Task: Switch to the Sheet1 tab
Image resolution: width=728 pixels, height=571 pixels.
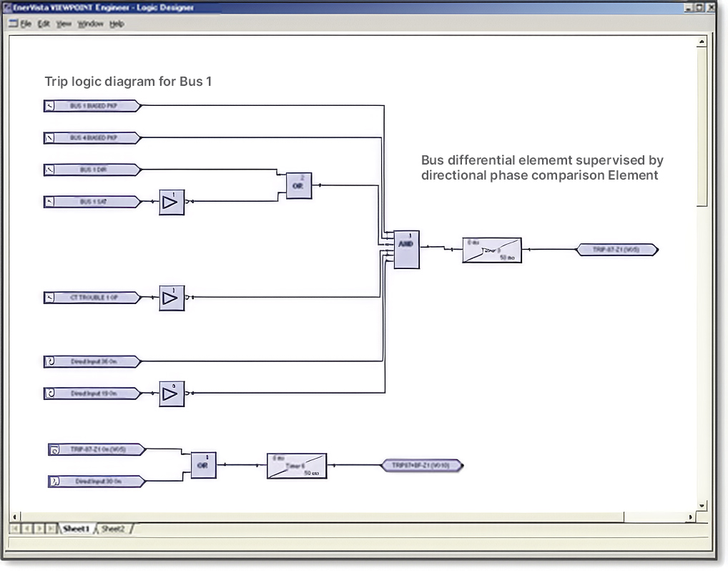Action: click(x=76, y=529)
